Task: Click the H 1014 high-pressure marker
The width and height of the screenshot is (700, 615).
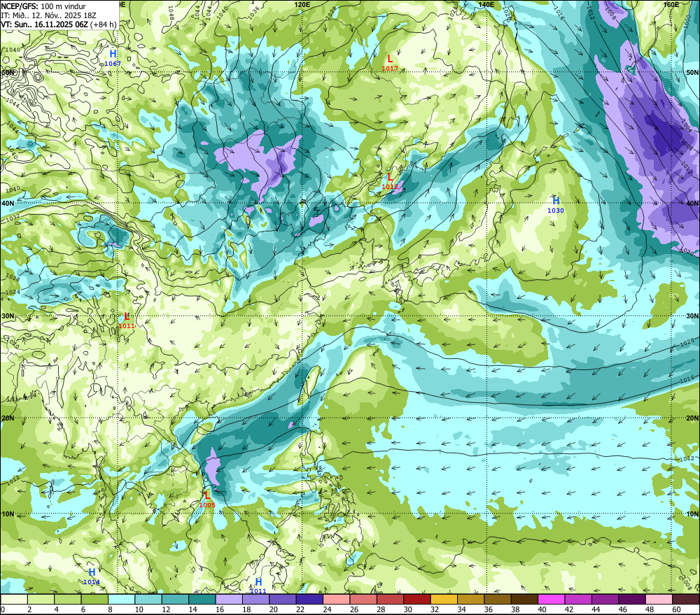Action: (x=92, y=577)
